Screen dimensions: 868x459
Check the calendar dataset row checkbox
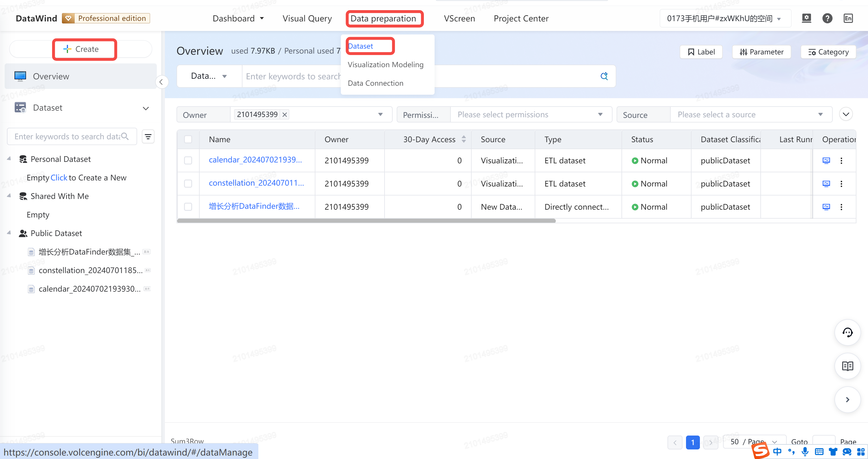[x=188, y=160]
